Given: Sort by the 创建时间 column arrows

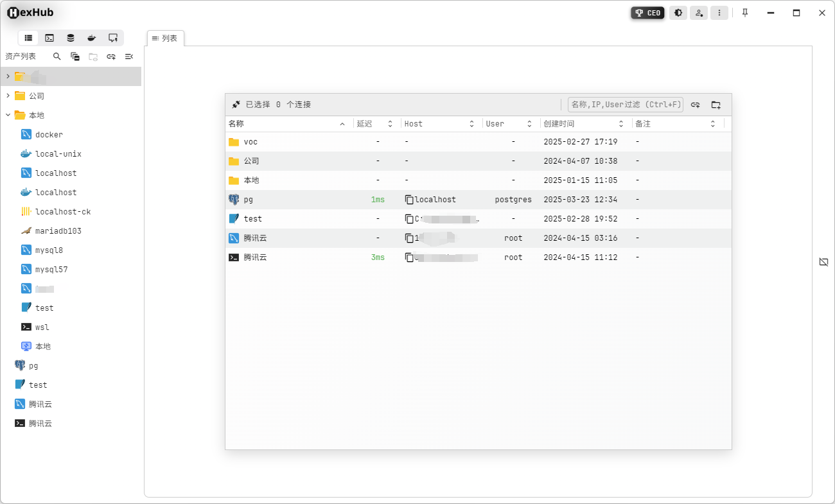Looking at the screenshot, I should pyautogui.click(x=621, y=124).
